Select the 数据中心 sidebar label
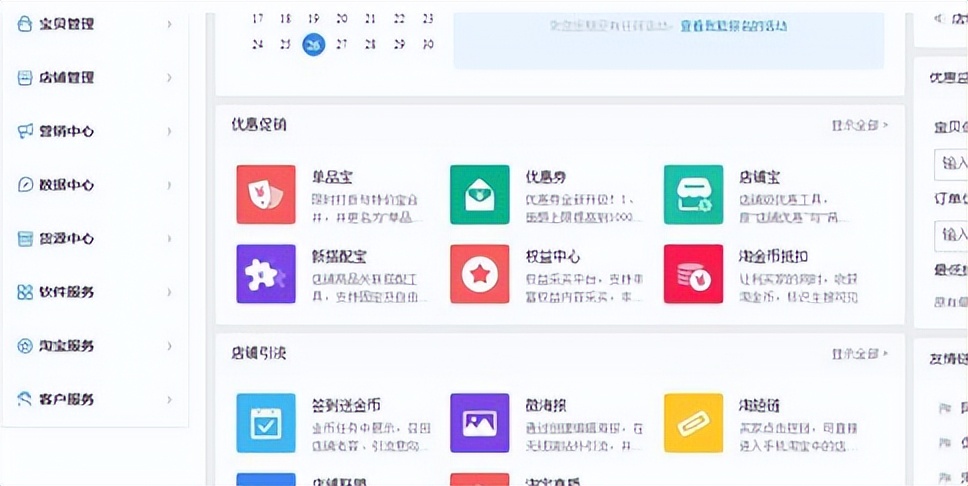Viewport: 968px width, 486px height. coord(67,185)
